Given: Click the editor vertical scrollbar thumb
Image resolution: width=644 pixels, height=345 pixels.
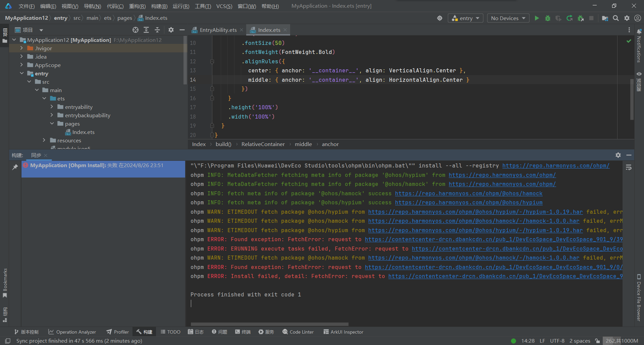Looking at the screenshot, I should [x=632, y=99].
